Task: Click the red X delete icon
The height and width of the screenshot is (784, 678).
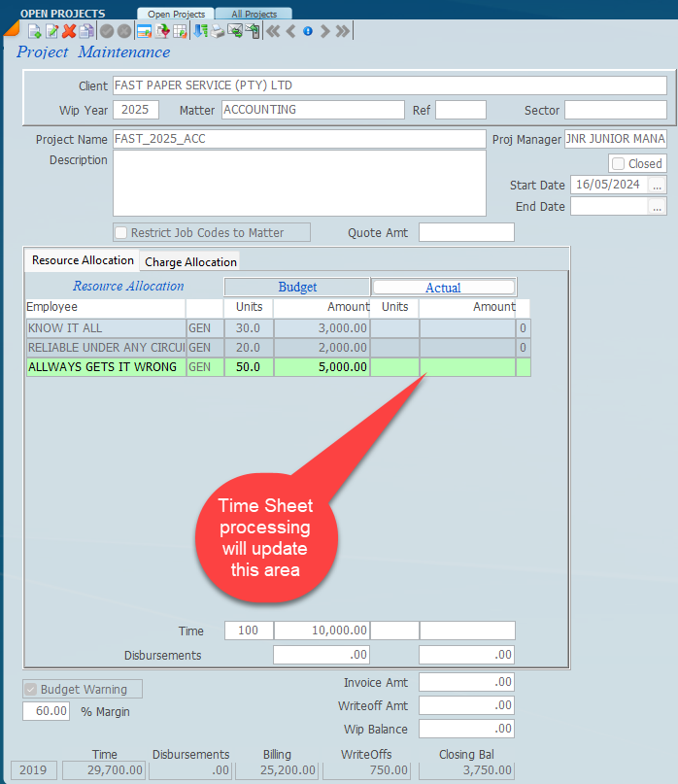Action: [x=69, y=31]
